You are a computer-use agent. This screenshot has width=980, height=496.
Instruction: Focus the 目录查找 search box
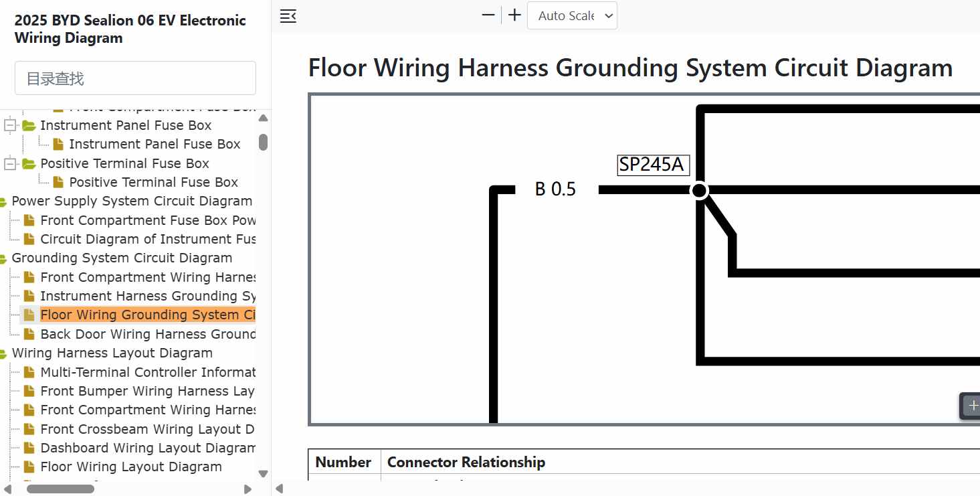[x=135, y=78]
